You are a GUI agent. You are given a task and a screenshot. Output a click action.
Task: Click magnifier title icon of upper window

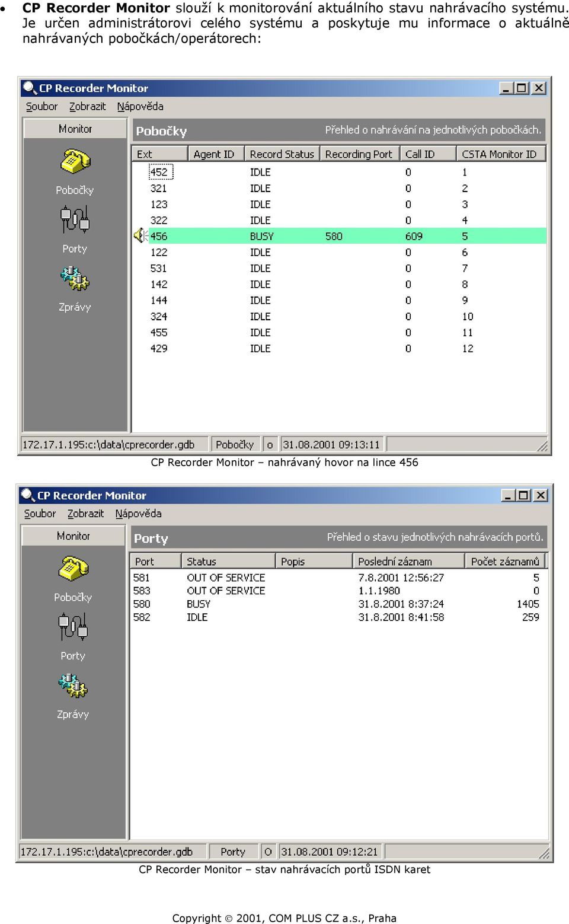point(30,88)
